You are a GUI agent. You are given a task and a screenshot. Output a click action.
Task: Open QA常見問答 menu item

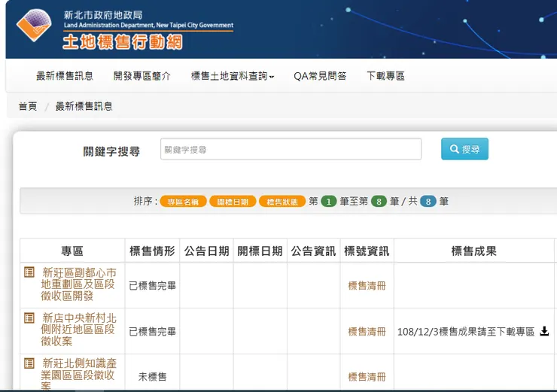click(x=320, y=76)
